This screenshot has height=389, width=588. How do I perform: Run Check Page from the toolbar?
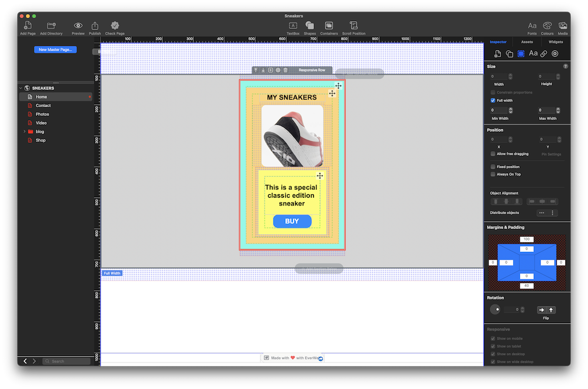pyautogui.click(x=115, y=26)
